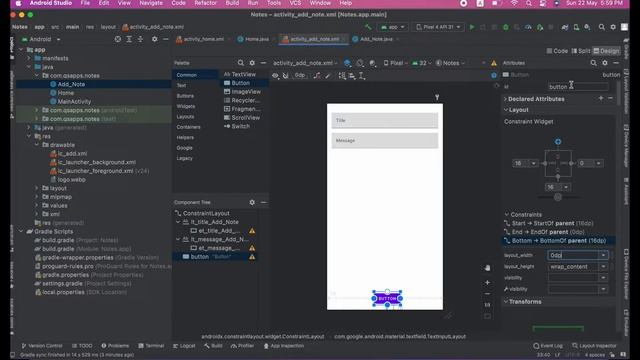The width and height of the screenshot is (640, 360).
Task: Toggle autoconnect magnet icon
Action: (286, 76)
